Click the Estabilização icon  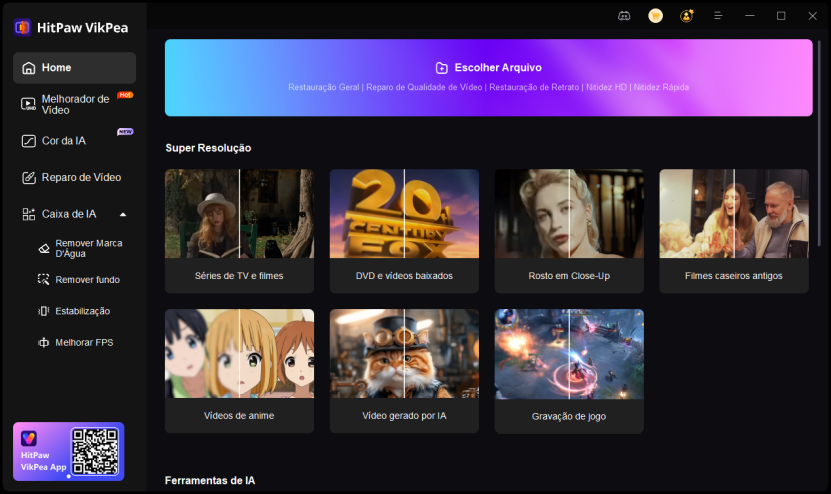pos(43,311)
